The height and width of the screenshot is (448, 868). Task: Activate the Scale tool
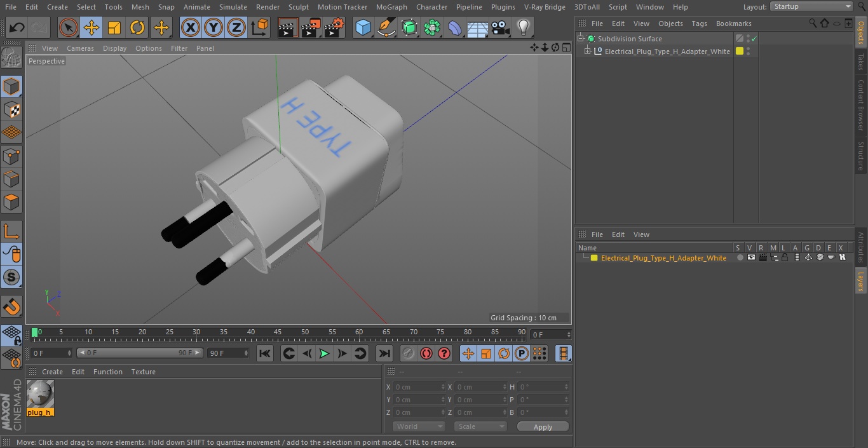[114, 28]
